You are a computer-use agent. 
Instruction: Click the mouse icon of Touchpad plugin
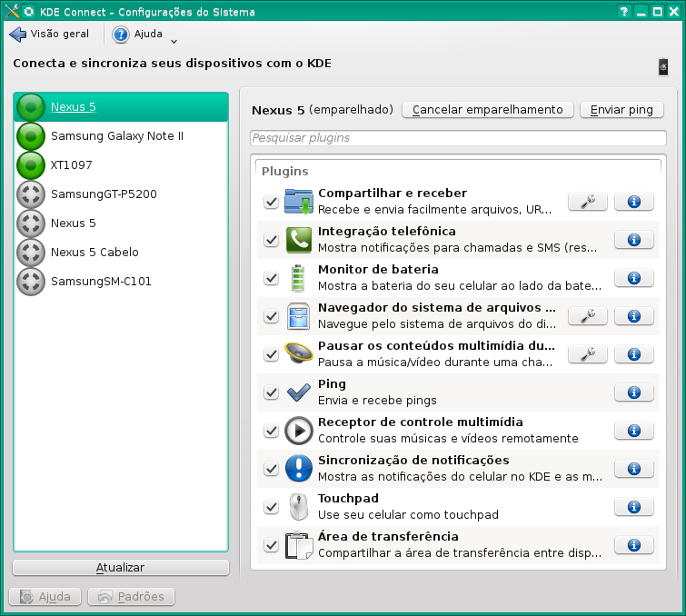[299, 507]
